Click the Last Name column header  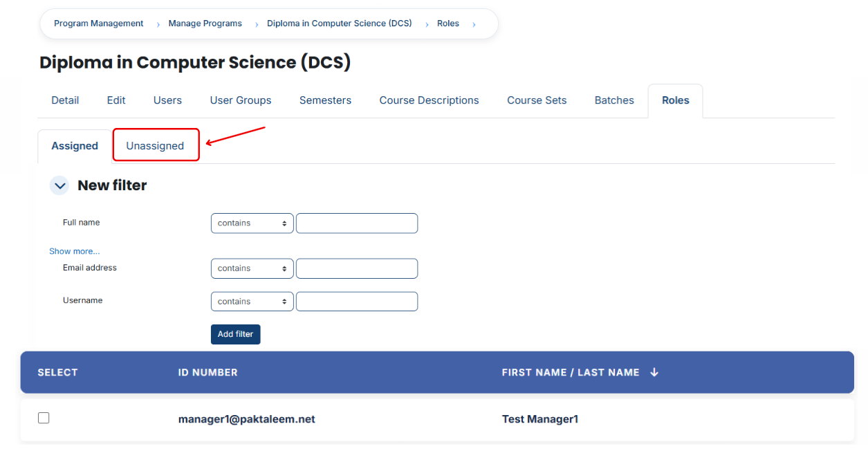click(608, 372)
